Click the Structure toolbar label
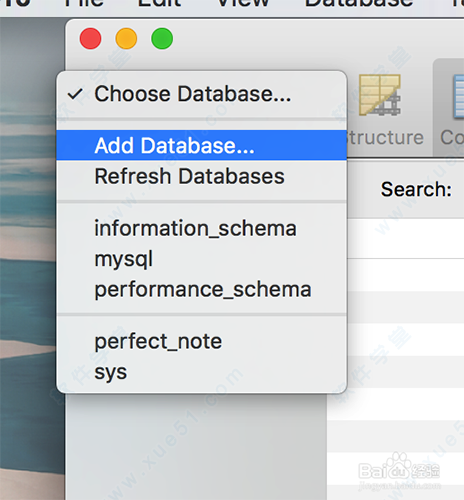 [x=385, y=138]
